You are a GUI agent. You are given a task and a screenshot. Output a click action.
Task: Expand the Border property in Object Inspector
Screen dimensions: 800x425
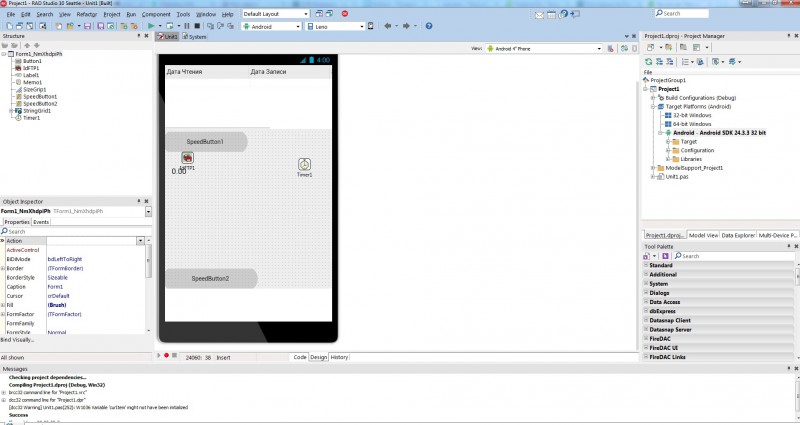tap(3, 268)
